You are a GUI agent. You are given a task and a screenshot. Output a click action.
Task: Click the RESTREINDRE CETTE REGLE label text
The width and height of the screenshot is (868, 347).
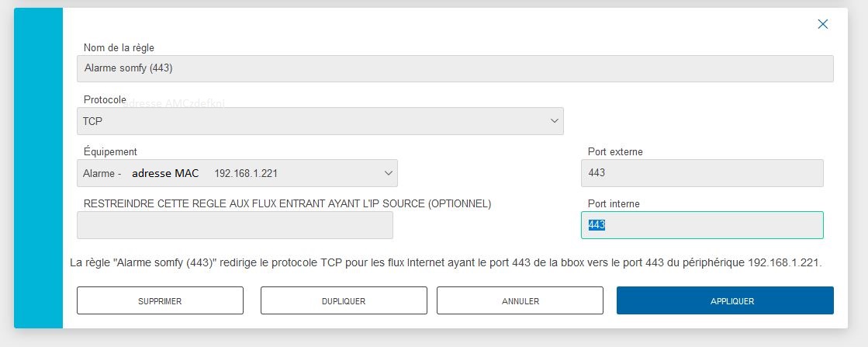(x=287, y=204)
